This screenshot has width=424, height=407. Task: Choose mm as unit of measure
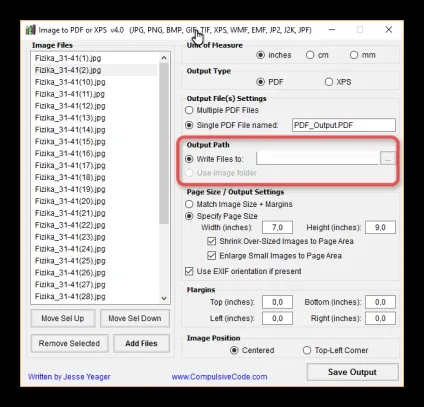pyautogui.click(x=354, y=55)
